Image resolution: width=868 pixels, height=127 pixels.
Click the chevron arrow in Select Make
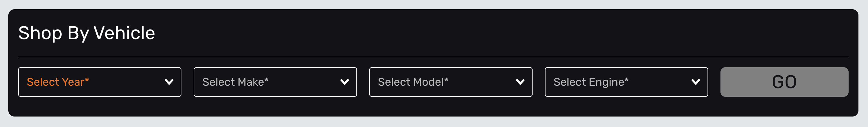coord(344,82)
